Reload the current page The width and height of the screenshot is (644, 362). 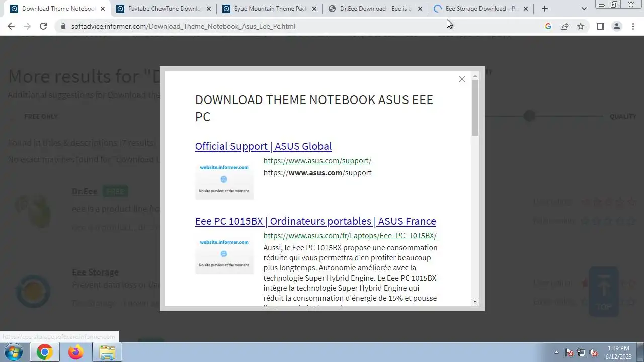[43, 26]
